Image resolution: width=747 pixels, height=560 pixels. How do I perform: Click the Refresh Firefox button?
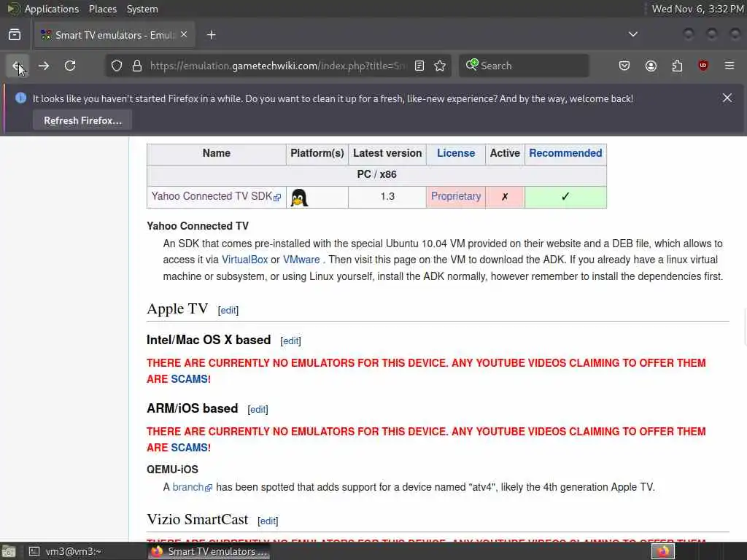(x=82, y=120)
